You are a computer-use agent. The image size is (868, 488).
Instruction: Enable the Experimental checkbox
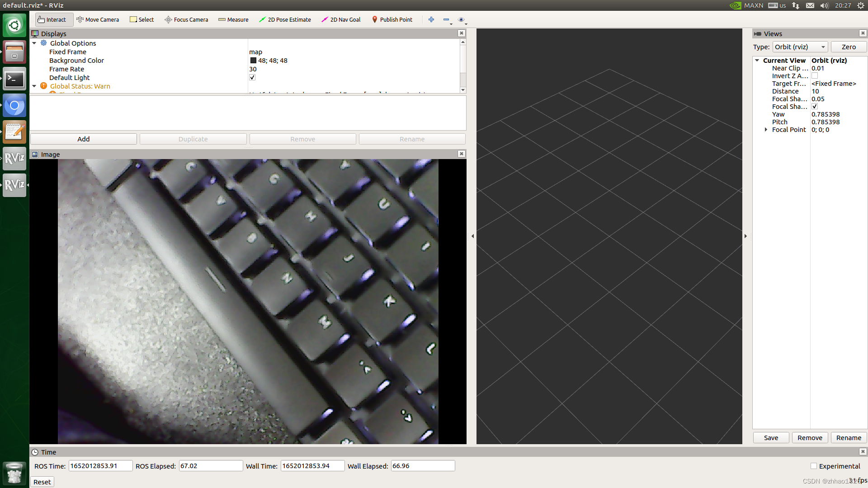[x=814, y=466]
